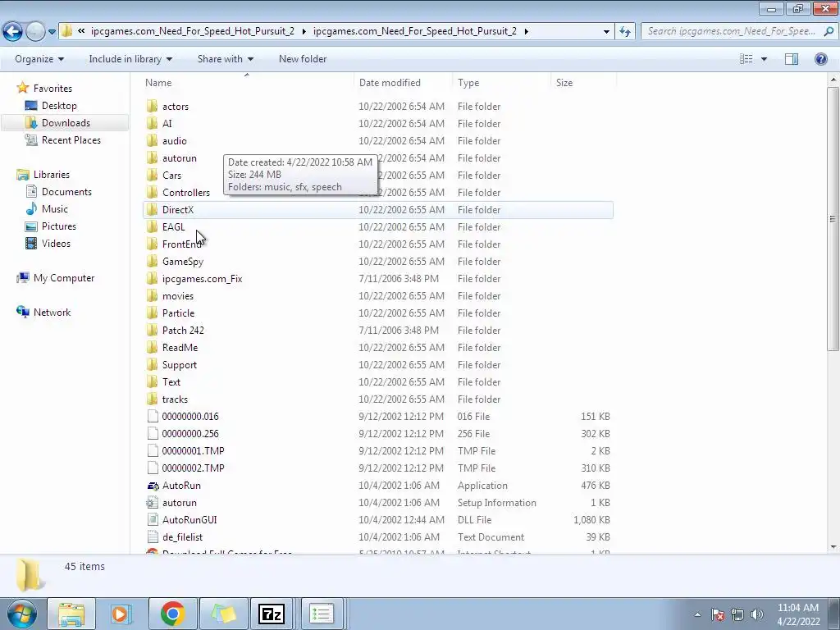Select the 00000000.256 file

pos(190,433)
